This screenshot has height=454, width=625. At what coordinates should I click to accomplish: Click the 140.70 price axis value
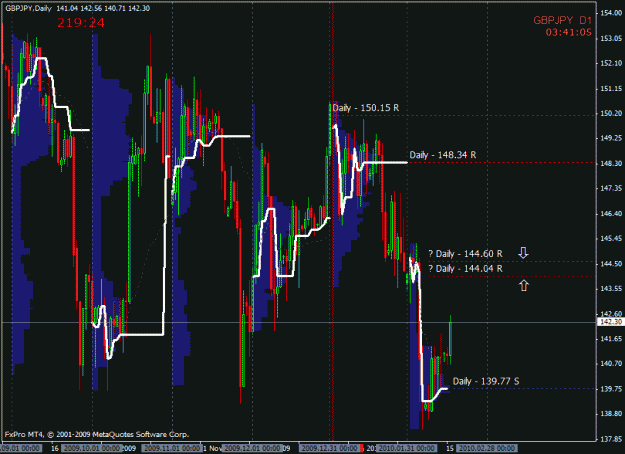611,364
